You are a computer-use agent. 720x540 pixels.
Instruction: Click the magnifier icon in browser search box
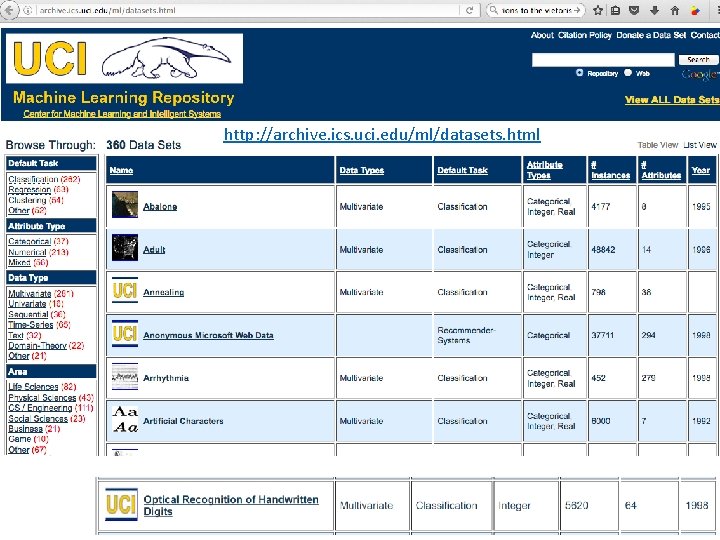pyautogui.click(x=494, y=10)
